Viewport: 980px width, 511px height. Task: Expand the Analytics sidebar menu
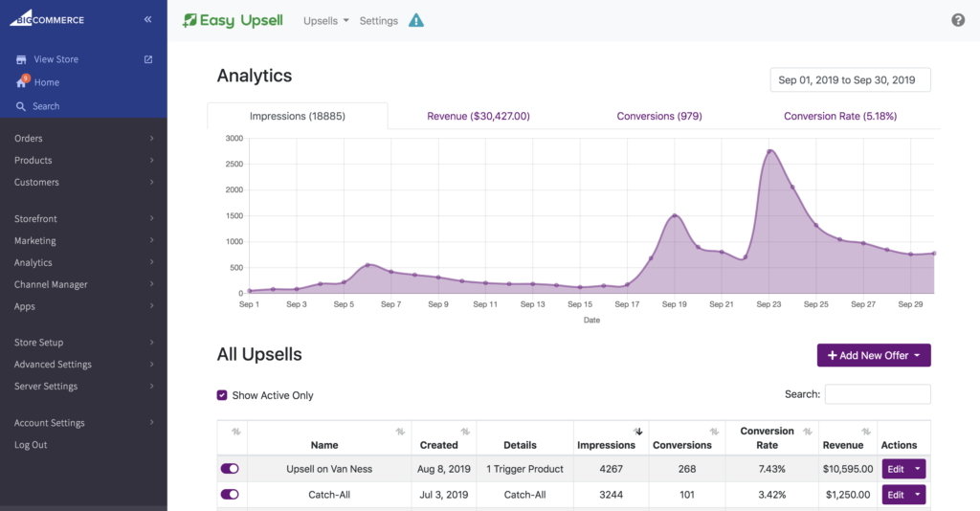click(84, 262)
